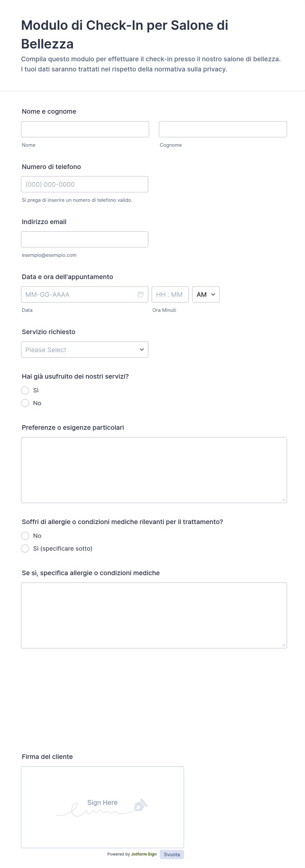This screenshot has height=868, width=305.
Task: Choose Sì (specificare sotto) for allergies question
Action: point(25,548)
